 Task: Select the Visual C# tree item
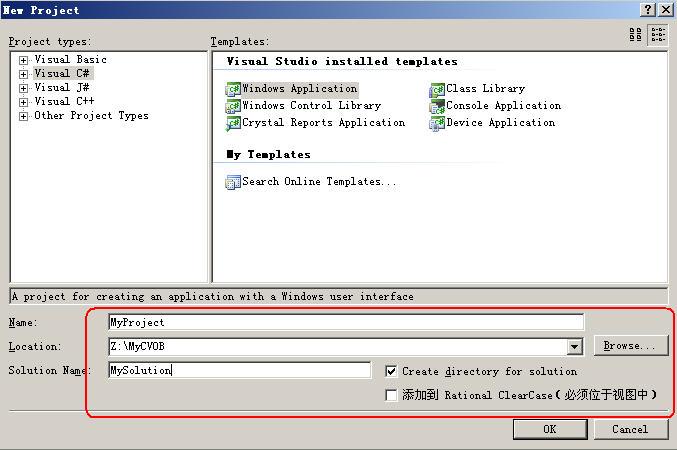62,73
